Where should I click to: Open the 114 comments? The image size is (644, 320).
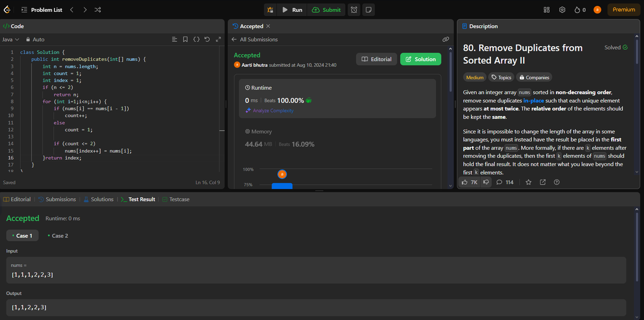505,182
